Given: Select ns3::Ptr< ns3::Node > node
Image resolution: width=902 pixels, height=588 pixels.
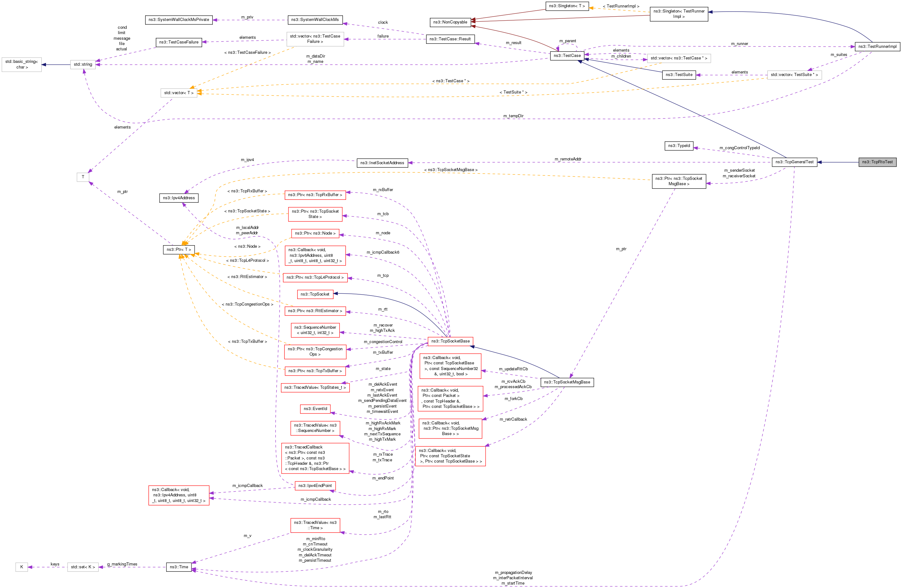Looking at the screenshot, I should click(x=315, y=233).
